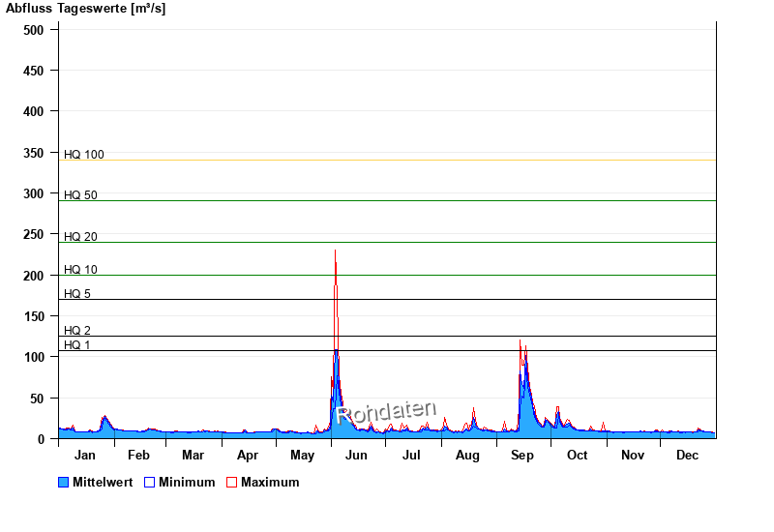The image size is (774, 532).
Task: Click the red Maximum legend box
Action: coord(231,482)
